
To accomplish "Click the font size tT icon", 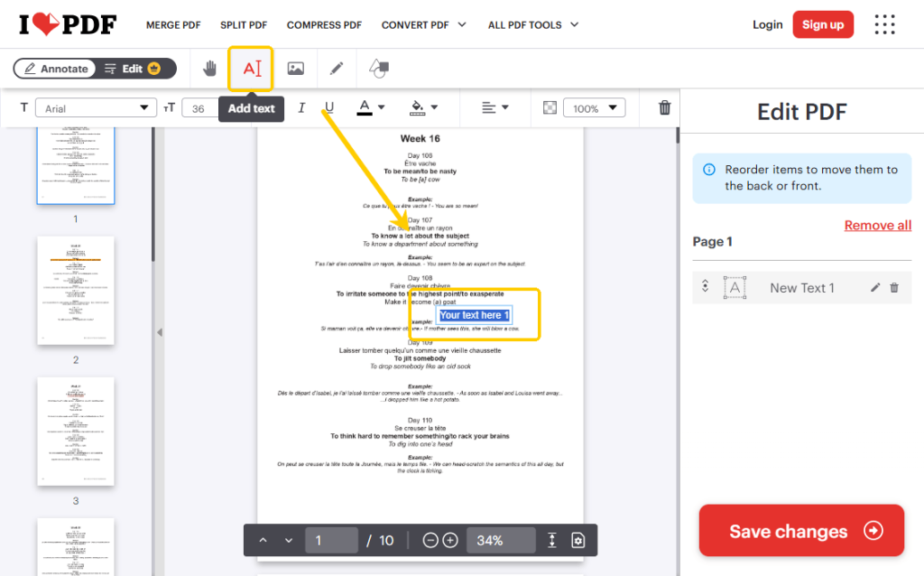I will point(169,107).
